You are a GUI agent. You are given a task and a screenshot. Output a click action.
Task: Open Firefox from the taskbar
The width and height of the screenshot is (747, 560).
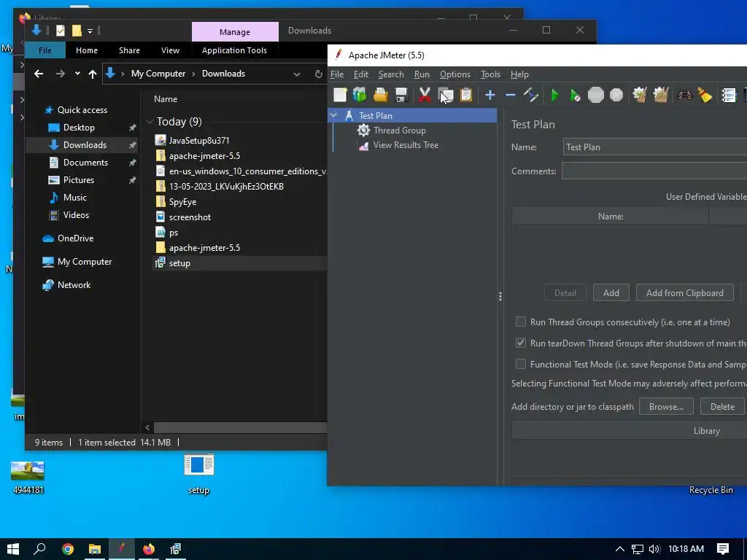(149, 549)
